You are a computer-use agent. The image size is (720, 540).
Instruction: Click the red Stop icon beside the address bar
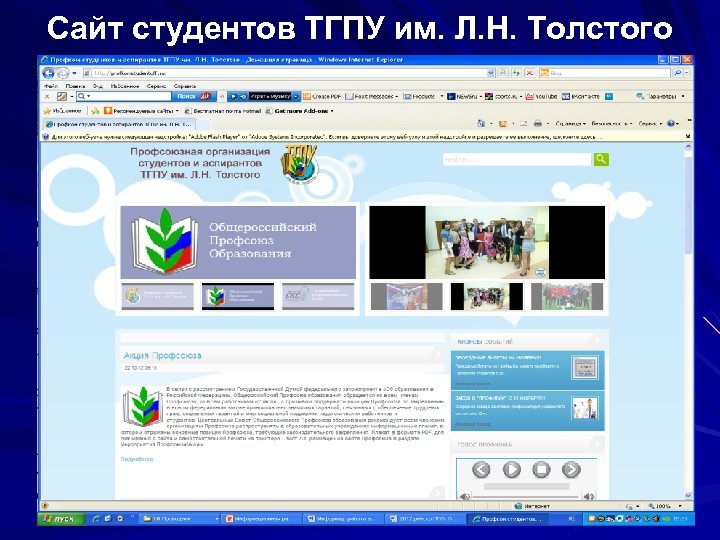[529, 73]
